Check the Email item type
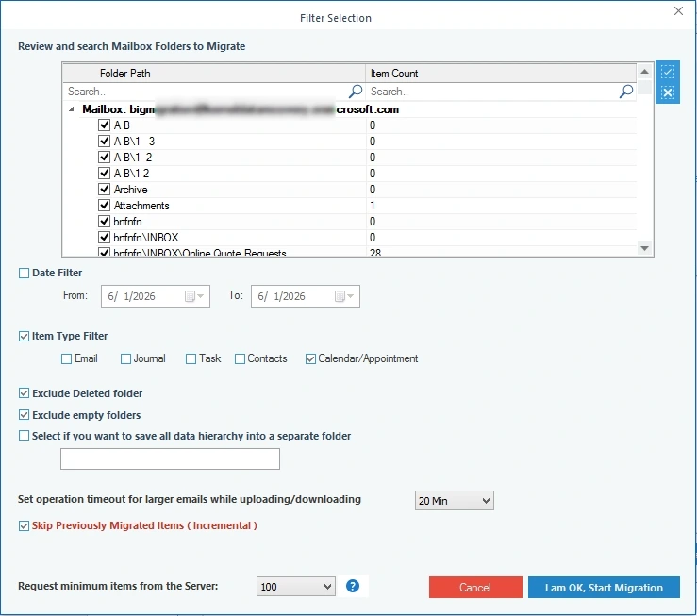The width and height of the screenshot is (697, 616). click(66, 358)
